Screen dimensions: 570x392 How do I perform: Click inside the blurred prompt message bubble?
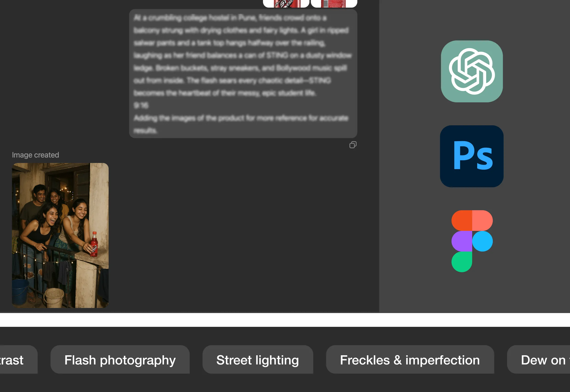pyautogui.click(x=243, y=74)
